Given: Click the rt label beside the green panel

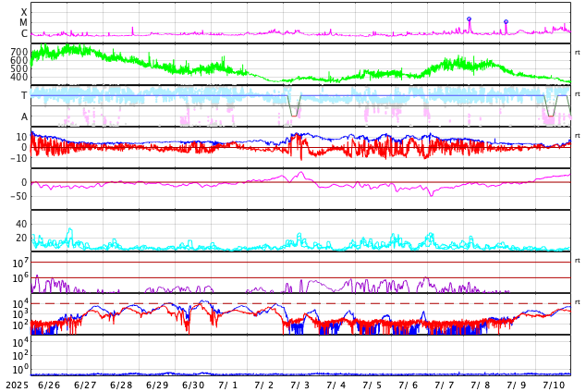Looking at the screenshot, I should pyautogui.click(x=578, y=53).
